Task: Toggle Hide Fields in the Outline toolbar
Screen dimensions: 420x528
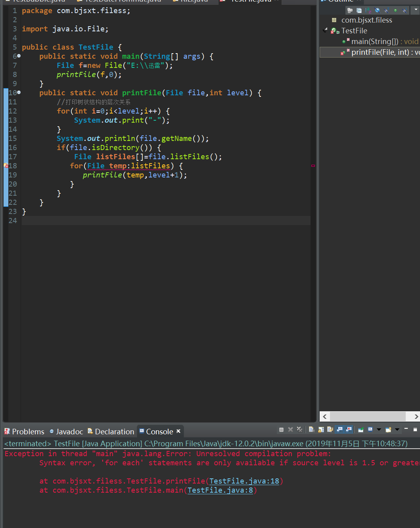Action: (377, 11)
